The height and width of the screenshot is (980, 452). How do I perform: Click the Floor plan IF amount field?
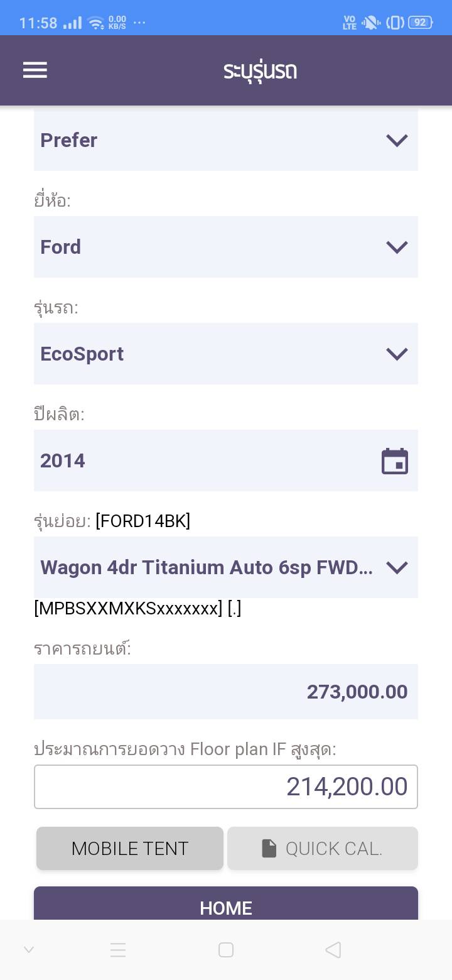tap(225, 787)
